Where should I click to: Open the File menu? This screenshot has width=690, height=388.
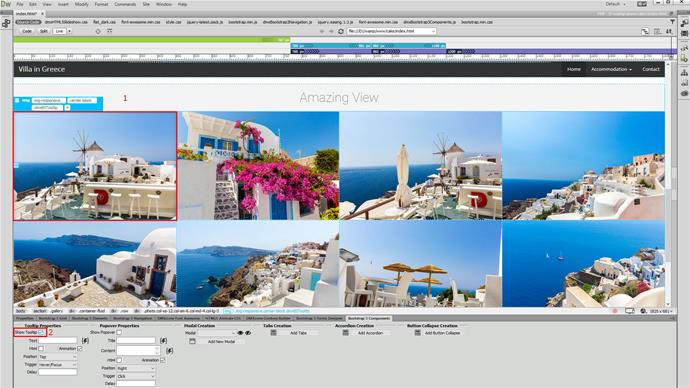(x=20, y=4)
